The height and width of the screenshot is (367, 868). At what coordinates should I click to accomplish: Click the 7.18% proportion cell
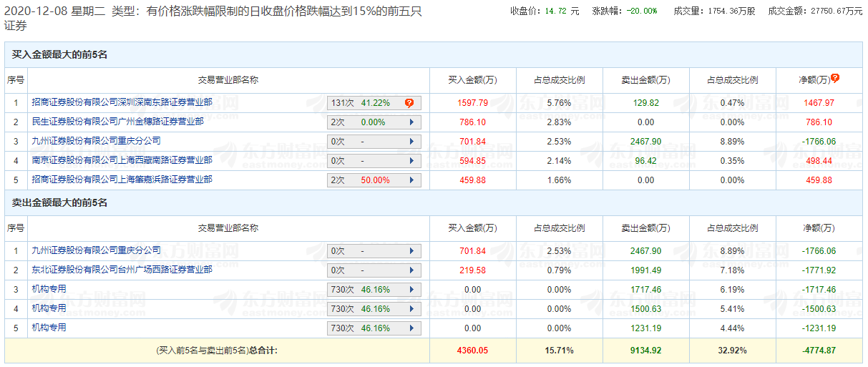pyautogui.click(x=733, y=270)
